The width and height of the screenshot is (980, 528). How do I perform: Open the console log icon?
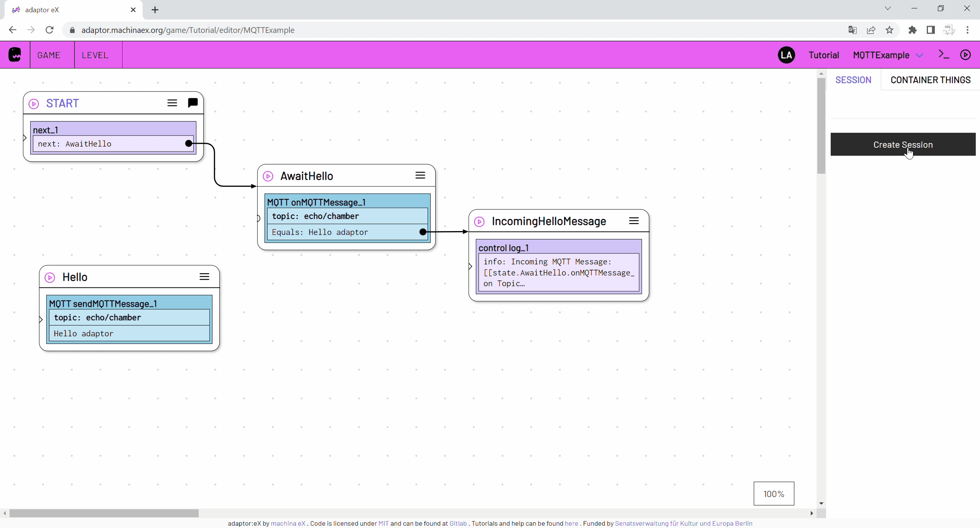coord(944,55)
